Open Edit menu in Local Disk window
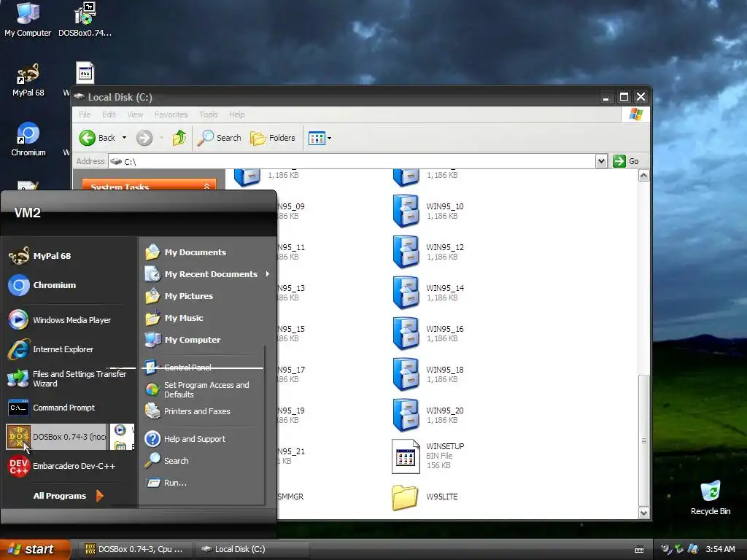 pos(109,114)
